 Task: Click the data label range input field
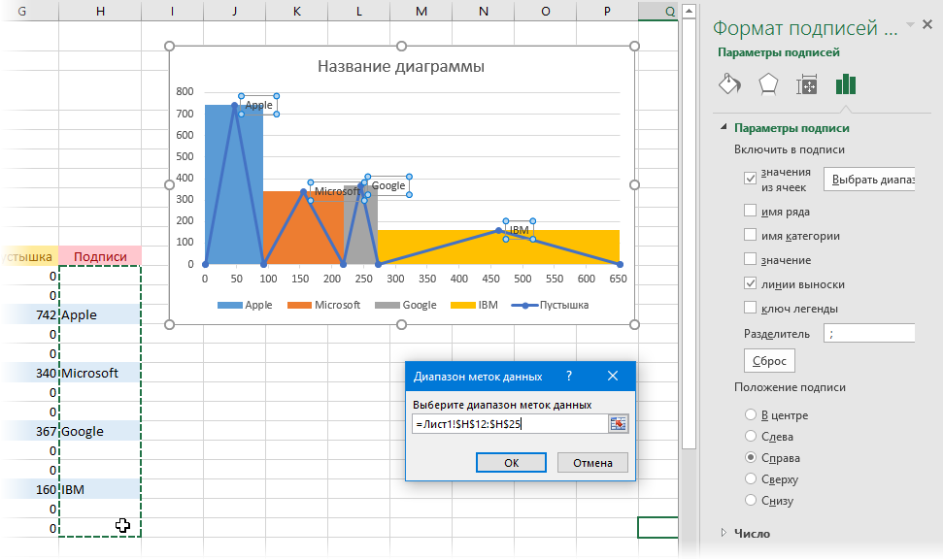click(x=510, y=424)
